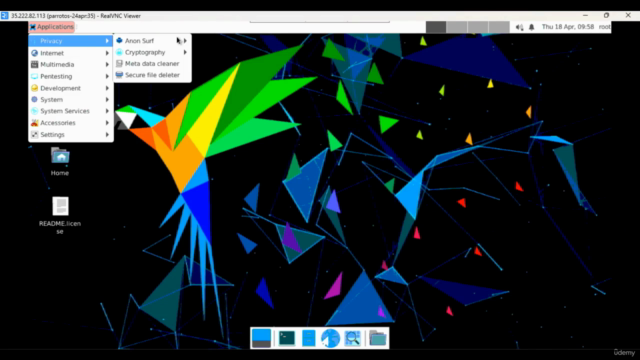The image size is (640, 360).
Task: Expand the Pentesting submenu arrow
Action: [x=107, y=76]
